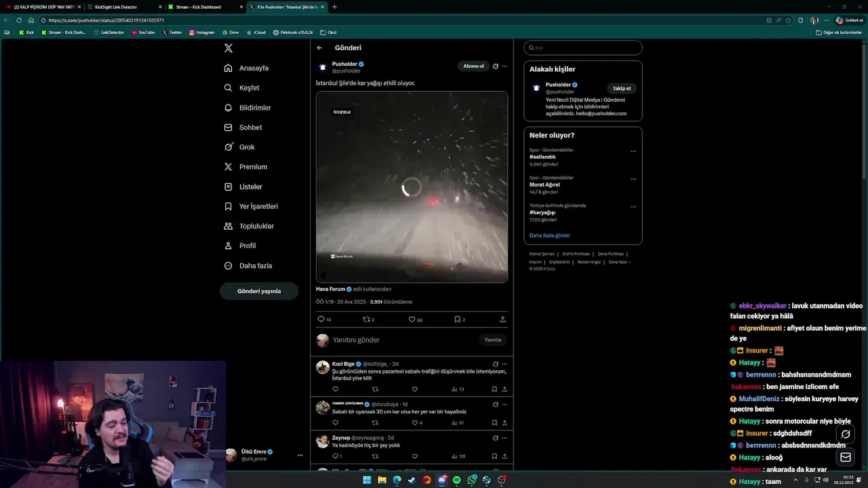Open more options for the #sallandık trend
This screenshot has height=488, width=868.
633,151
